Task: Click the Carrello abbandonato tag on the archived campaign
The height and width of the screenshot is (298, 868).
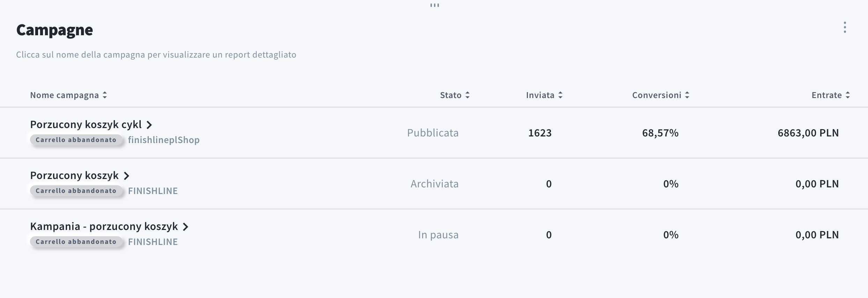Action: pyautogui.click(x=76, y=191)
